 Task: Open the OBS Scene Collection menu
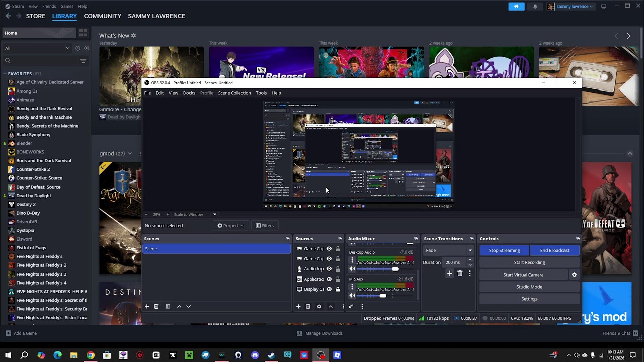coord(234,93)
